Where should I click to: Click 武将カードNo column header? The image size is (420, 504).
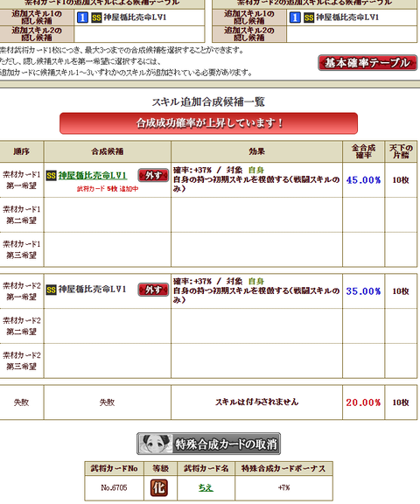tap(114, 469)
